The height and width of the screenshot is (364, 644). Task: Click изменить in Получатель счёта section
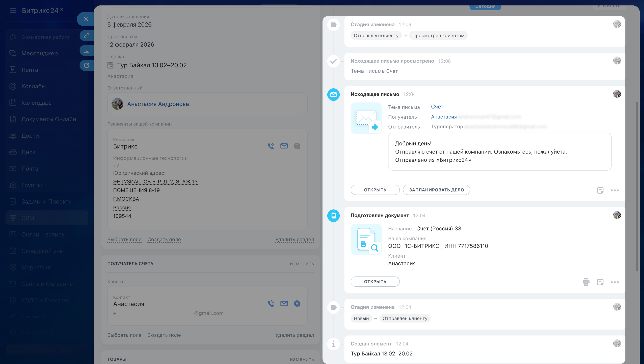(x=302, y=263)
